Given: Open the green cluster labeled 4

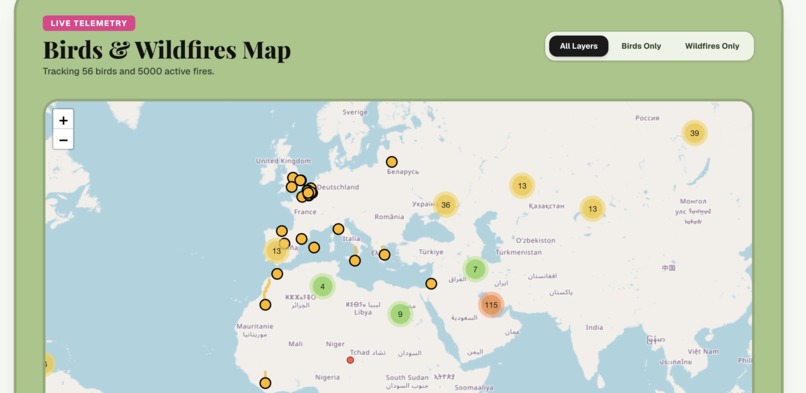Looking at the screenshot, I should [x=322, y=287].
